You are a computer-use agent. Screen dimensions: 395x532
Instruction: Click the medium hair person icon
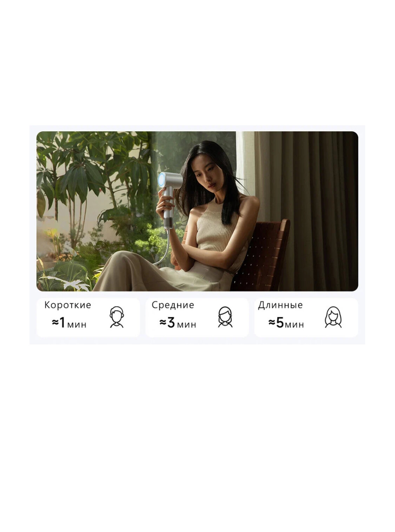point(225,317)
